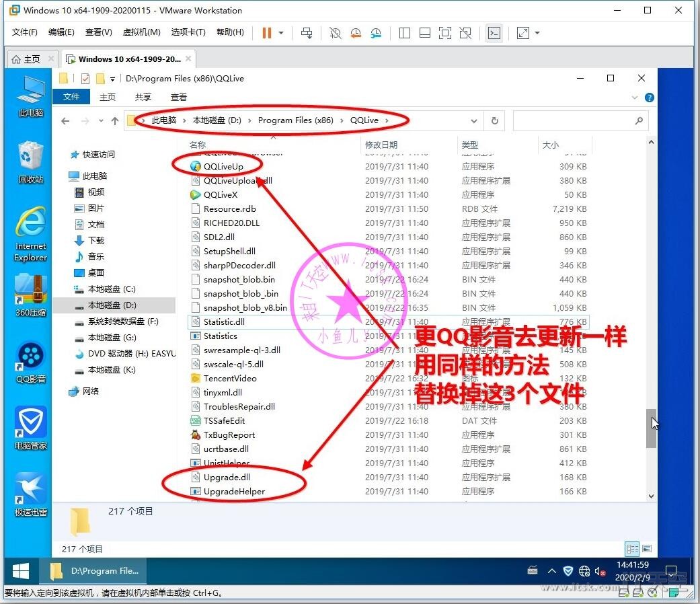Open the 文件(F) menu in VMware

[25, 32]
